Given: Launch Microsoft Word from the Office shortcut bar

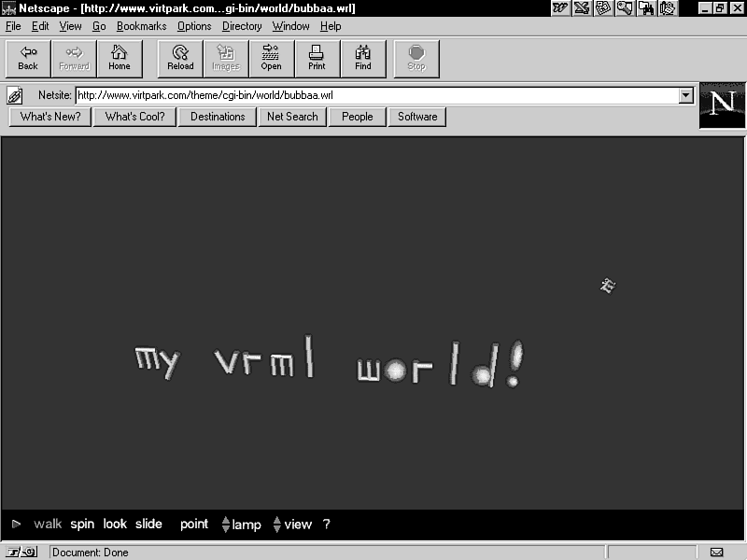Looking at the screenshot, I should tap(560, 7).
